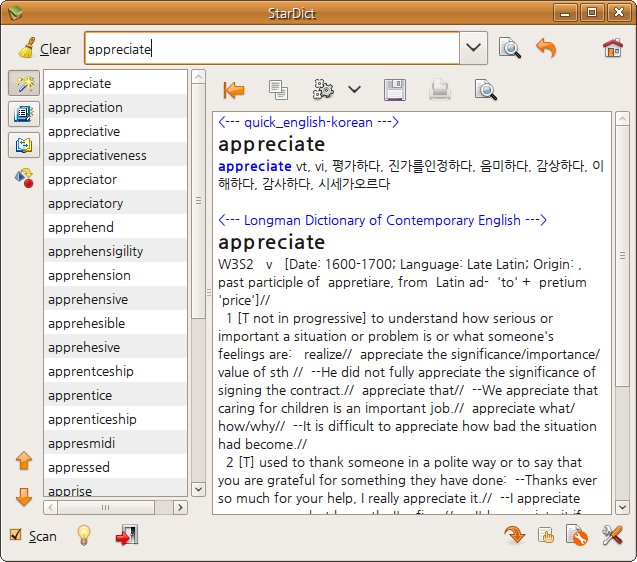This screenshot has height=562, width=637.
Task: Click the word list horizontal scrollbar thumb
Action: 106,507
